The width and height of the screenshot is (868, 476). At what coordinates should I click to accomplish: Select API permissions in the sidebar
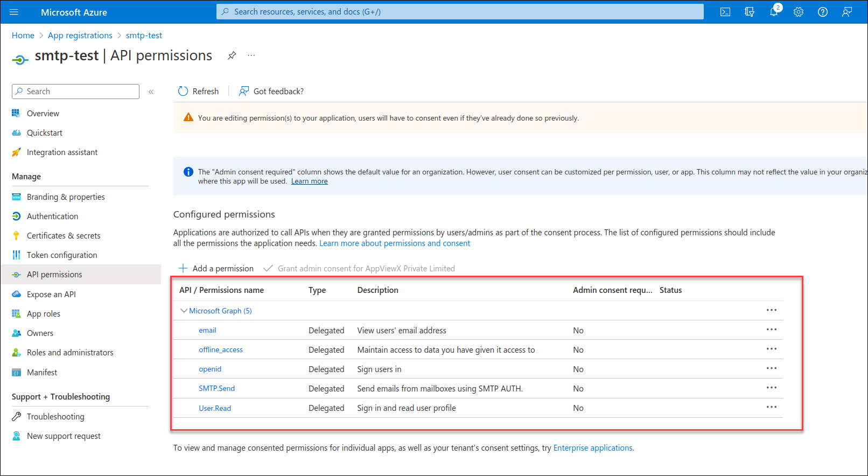tap(81, 274)
